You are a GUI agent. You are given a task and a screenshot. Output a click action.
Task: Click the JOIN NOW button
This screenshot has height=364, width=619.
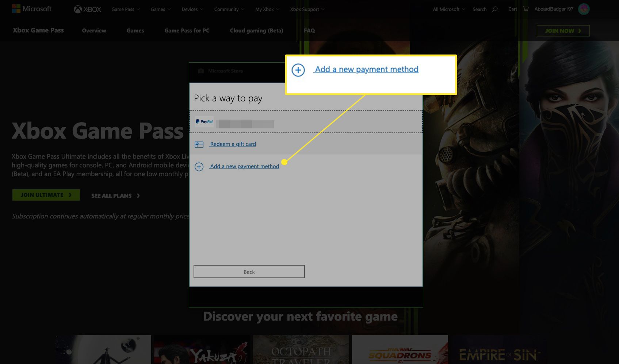[x=563, y=31]
